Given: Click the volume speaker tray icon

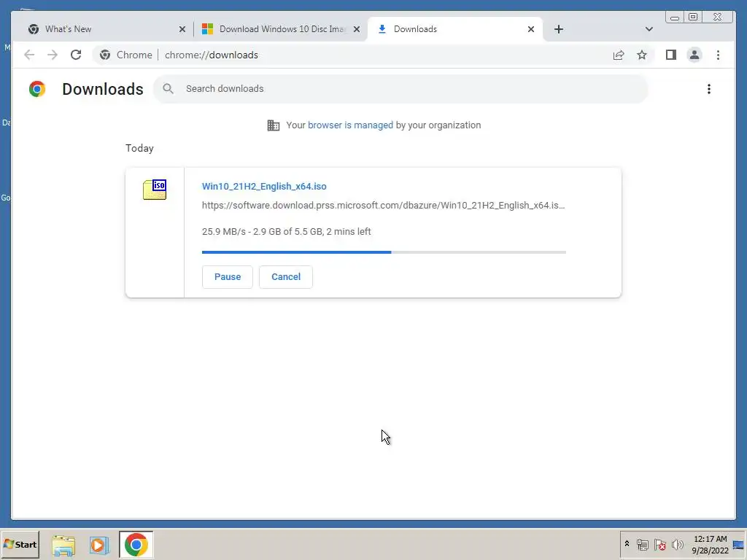Looking at the screenshot, I should click(x=677, y=544).
